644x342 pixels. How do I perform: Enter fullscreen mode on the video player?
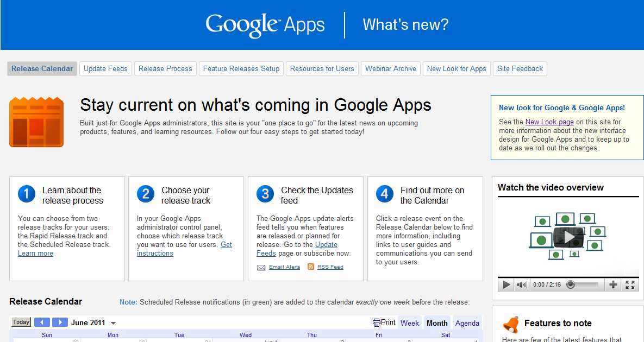click(630, 284)
